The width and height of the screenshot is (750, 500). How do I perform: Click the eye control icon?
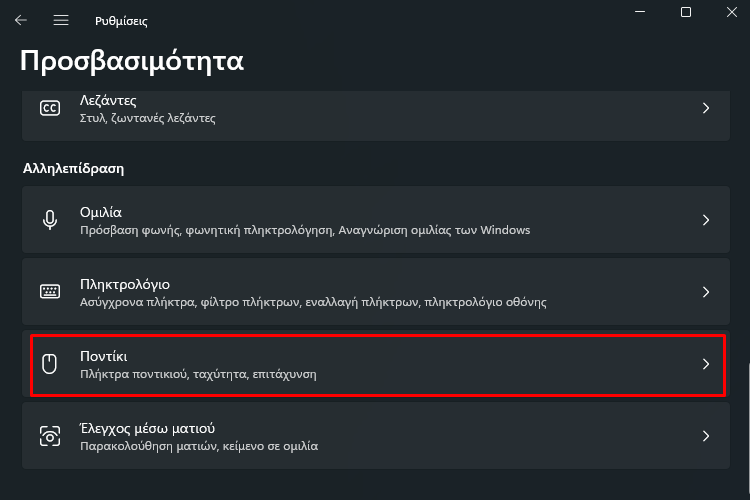click(x=49, y=436)
